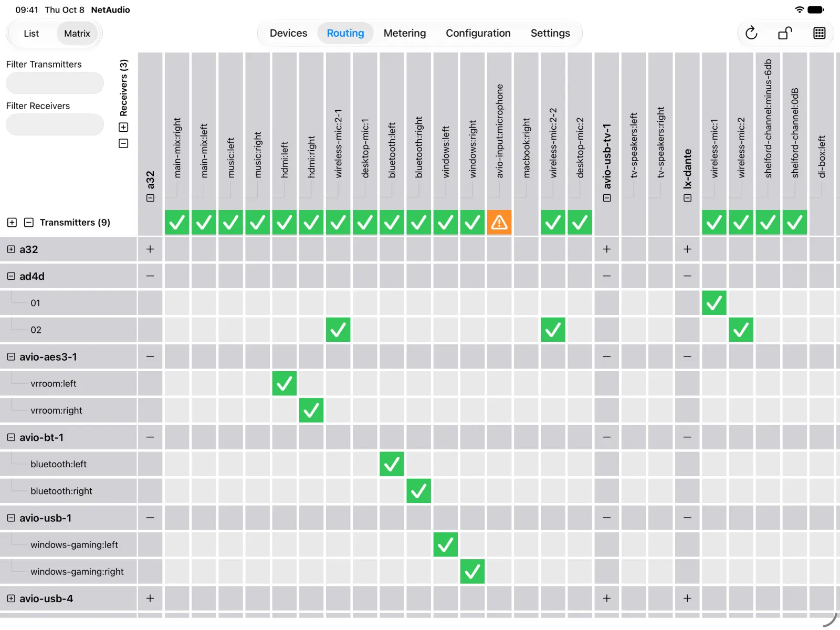Toggle ad4d 02 to wireless-mic:2-2 routing
This screenshot has width=840, height=630.
pyautogui.click(x=553, y=330)
